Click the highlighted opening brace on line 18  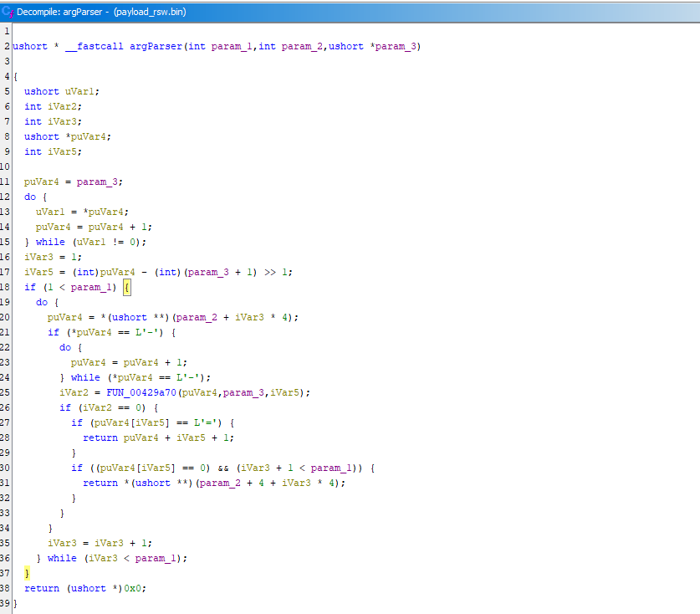127,287
